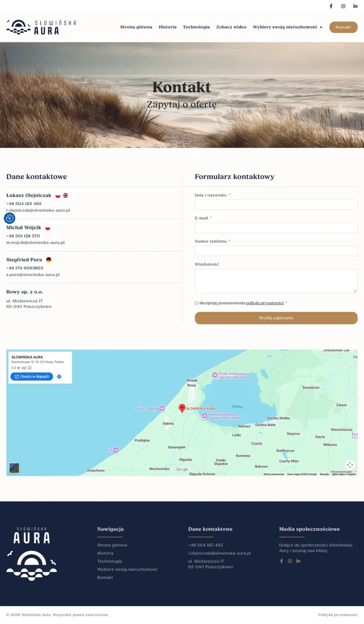Click the Słowińska Aura logo in the header
This screenshot has height=624, width=364.
click(41, 27)
